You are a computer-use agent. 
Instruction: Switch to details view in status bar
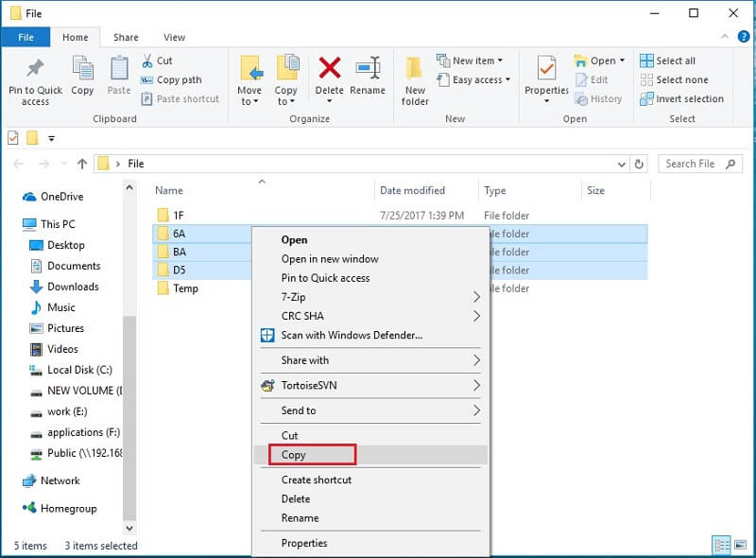point(722,545)
